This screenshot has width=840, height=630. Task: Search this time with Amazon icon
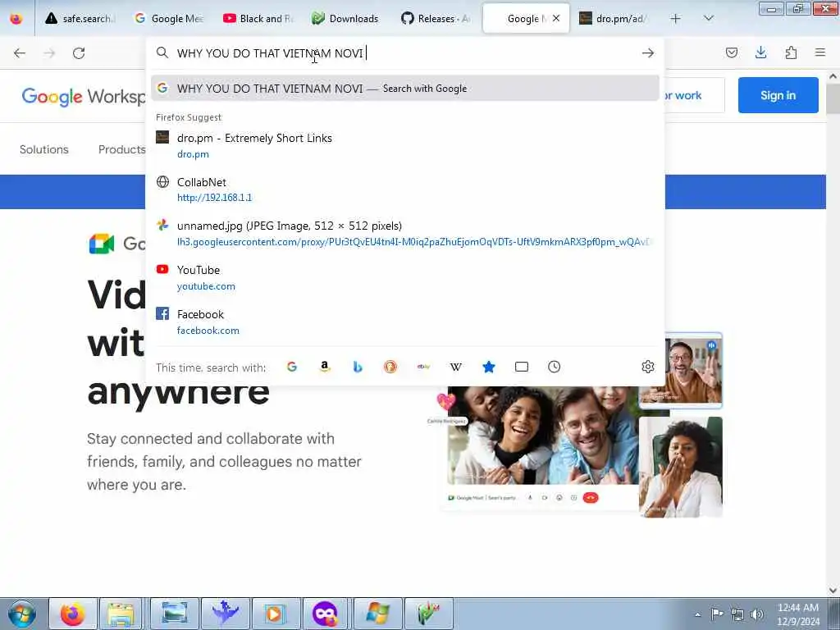tap(325, 367)
